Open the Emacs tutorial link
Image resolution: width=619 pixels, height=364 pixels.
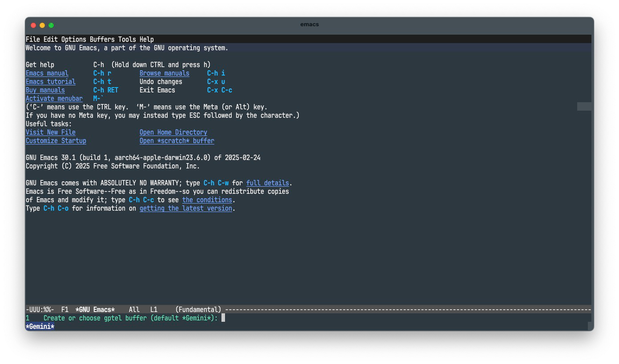coord(51,82)
